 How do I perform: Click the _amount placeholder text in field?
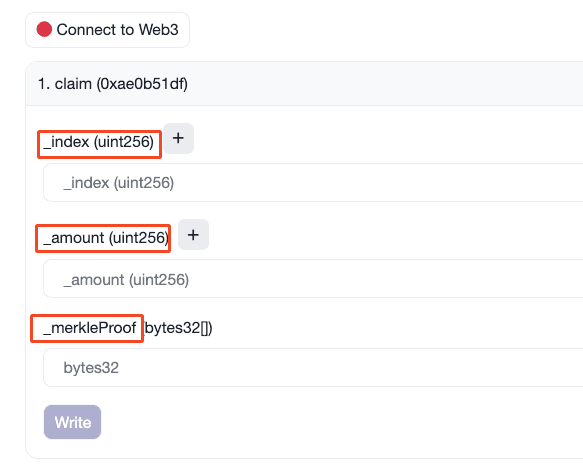click(x=126, y=280)
